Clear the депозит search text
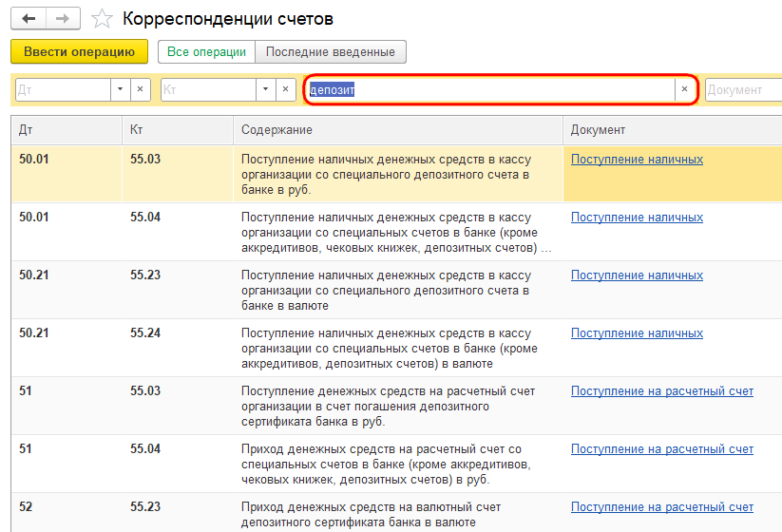The height and width of the screenshot is (532, 782). [684, 89]
